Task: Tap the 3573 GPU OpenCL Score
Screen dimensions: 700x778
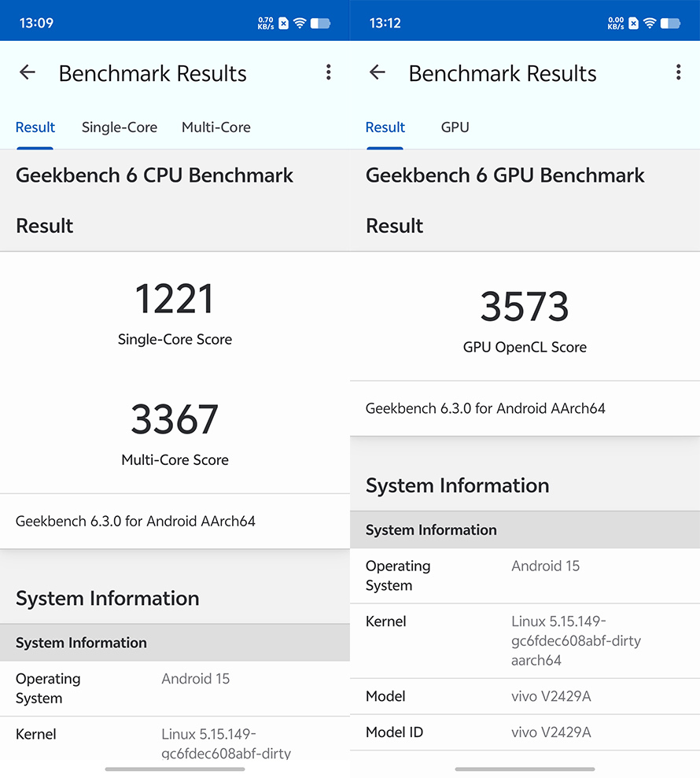Action: tap(525, 308)
